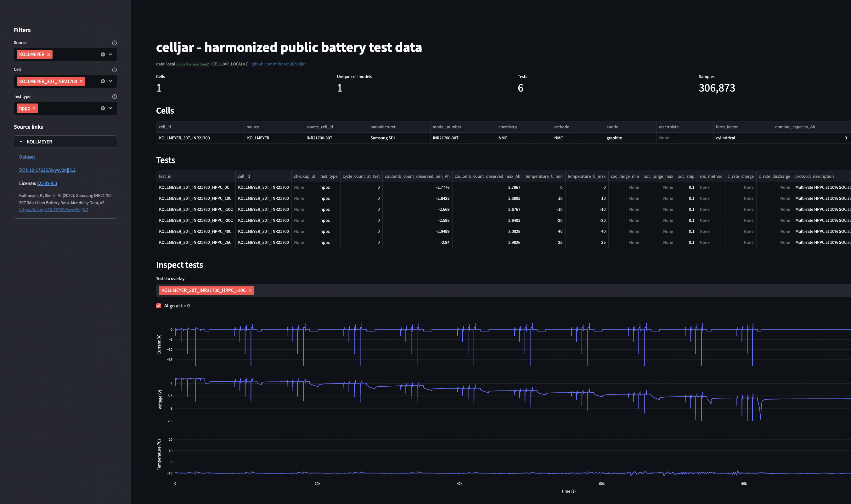Sort Cells table by cell_id column
Image resolution: width=851 pixels, height=504 pixels.
tap(200, 127)
